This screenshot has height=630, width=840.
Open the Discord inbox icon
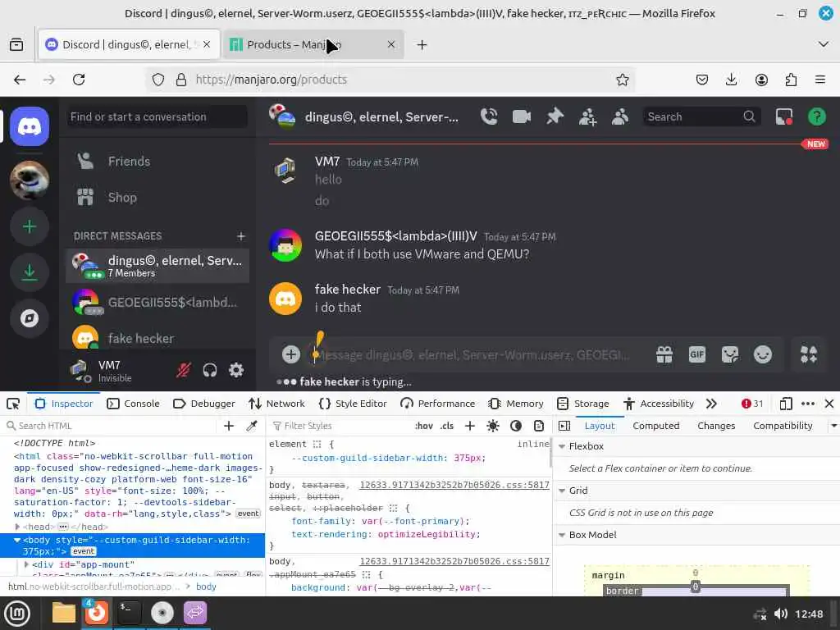click(784, 116)
